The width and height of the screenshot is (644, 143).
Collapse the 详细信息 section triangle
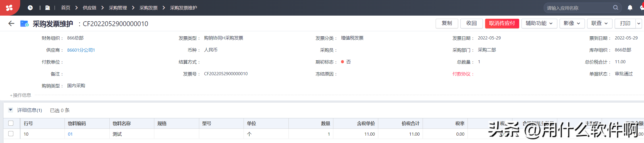[x=11, y=110]
